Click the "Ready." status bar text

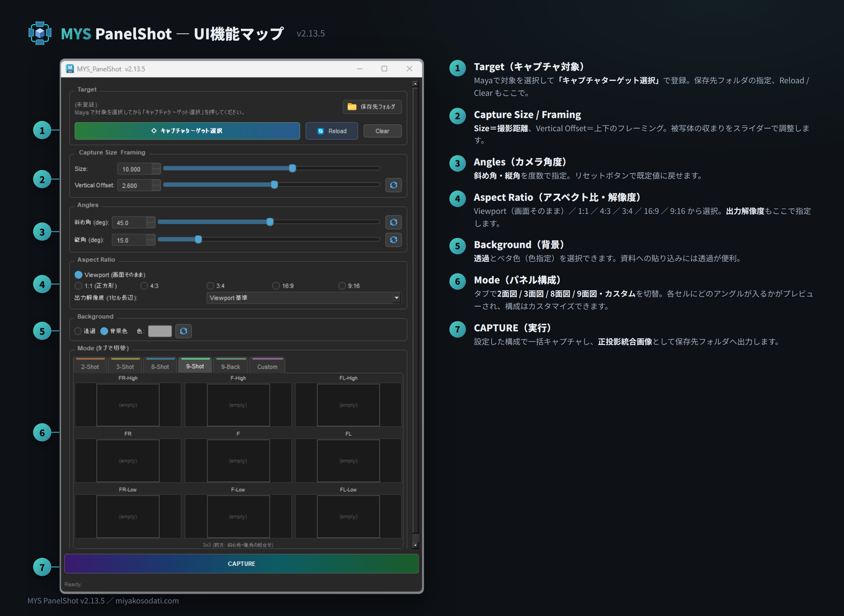click(x=73, y=584)
